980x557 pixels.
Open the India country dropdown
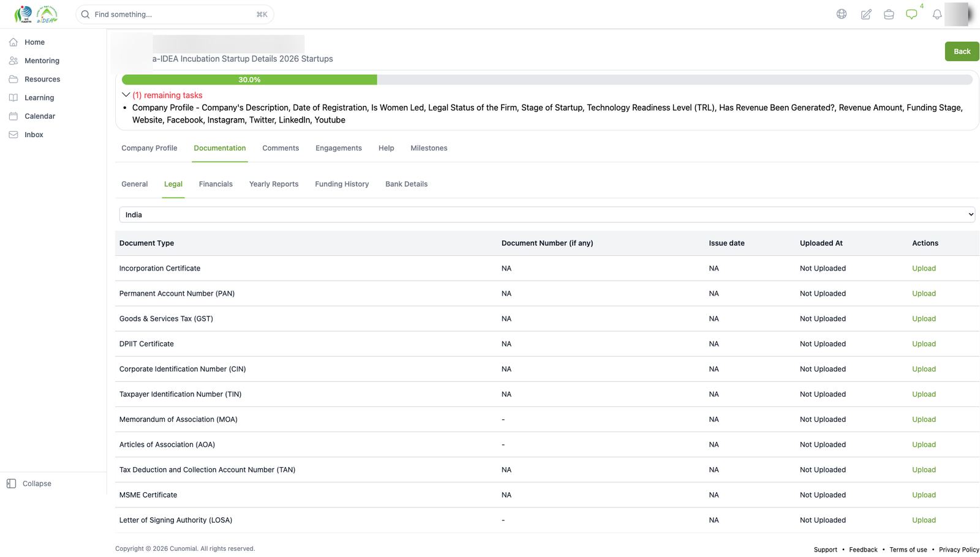click(547, 215)
